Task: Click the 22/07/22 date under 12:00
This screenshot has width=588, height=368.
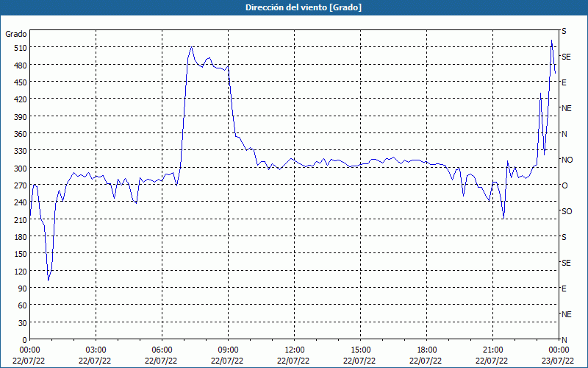Action: coord(295,361)
